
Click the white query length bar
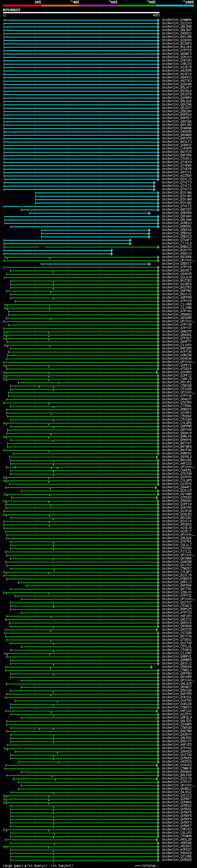pos(81,13)
